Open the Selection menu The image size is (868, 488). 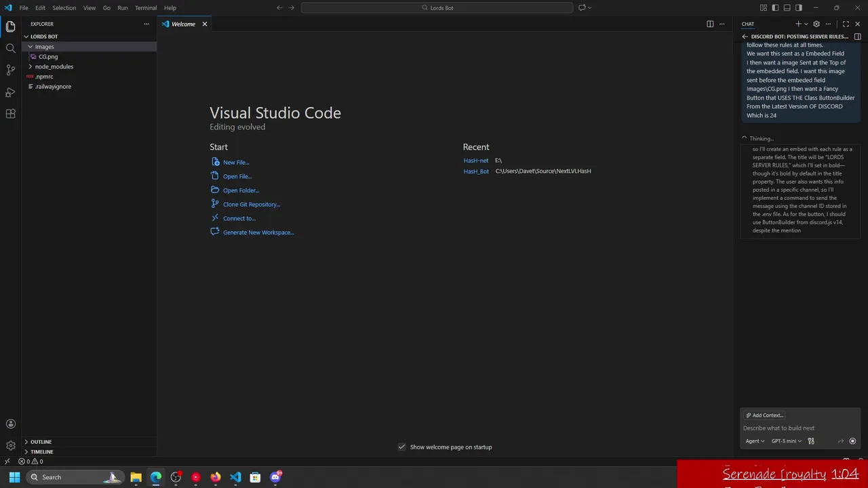64,7
